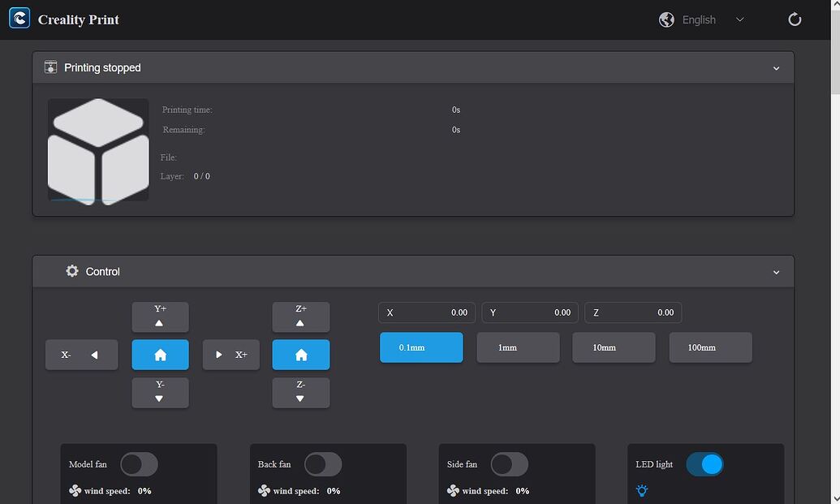The image size is (840, 504).
Task: Collapse the Control panel chevron
Action: tap(776, 272)
